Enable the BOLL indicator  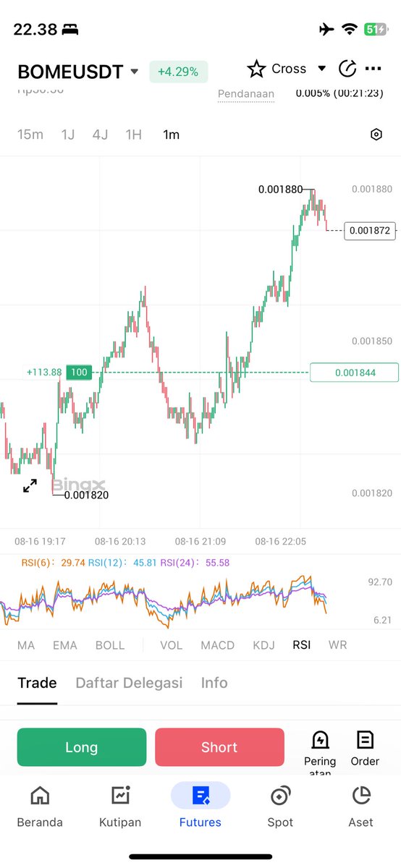click(x=110, y=645)
